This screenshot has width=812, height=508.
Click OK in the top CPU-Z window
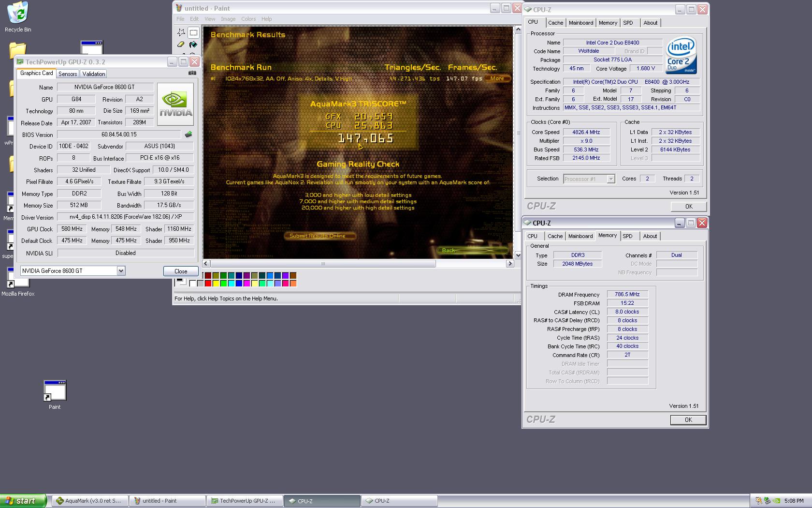tap(689, 207)
